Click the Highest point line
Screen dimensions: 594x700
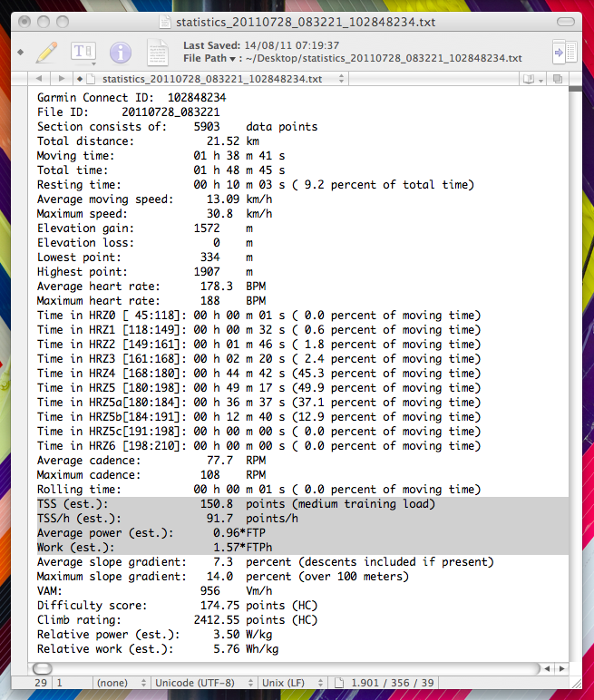[x=145, y=271]
